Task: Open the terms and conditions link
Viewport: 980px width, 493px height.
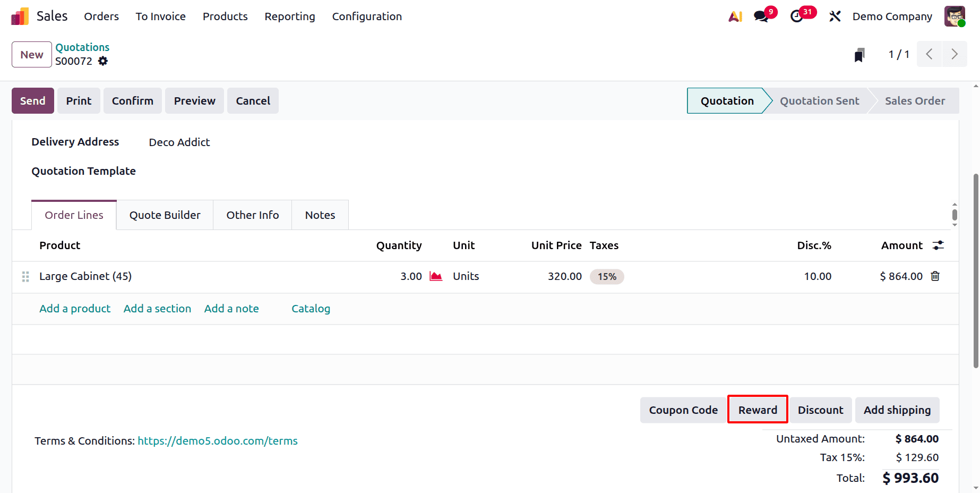Action: tap(218, 440)
